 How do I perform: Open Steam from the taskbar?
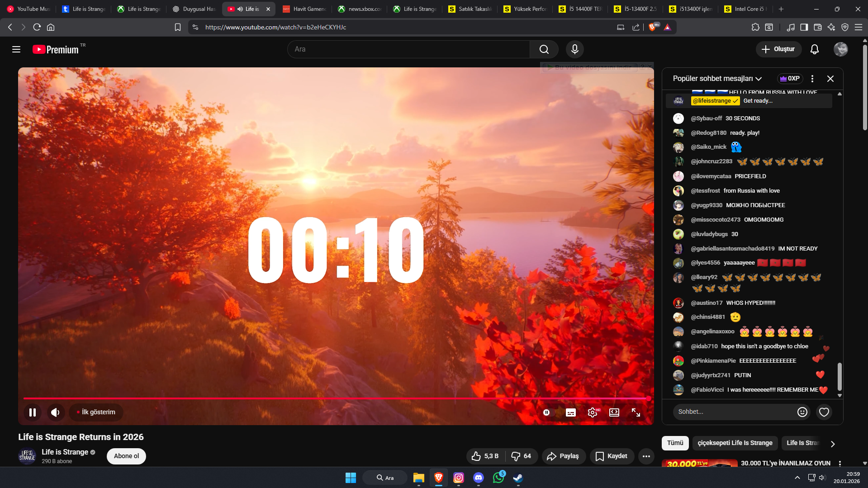518,478
